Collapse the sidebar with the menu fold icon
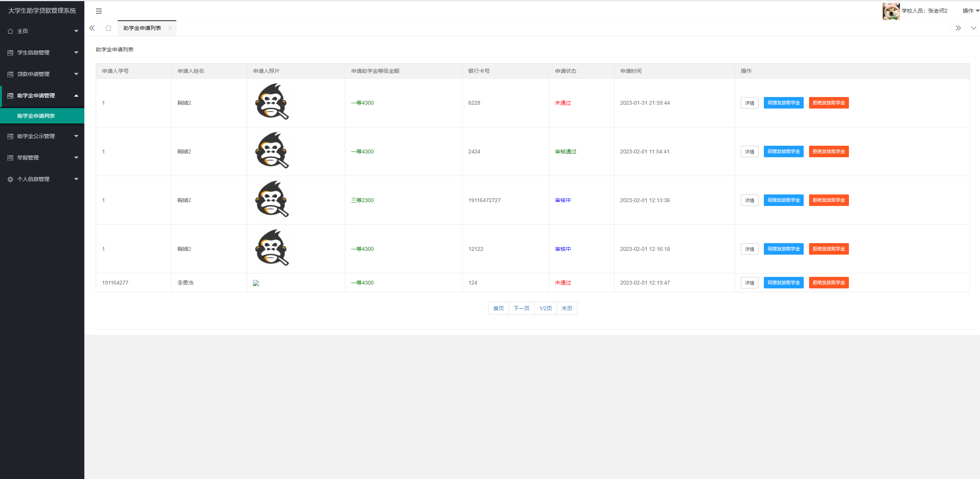This screenshot has height=479, width=980. [x=99, y=11]
